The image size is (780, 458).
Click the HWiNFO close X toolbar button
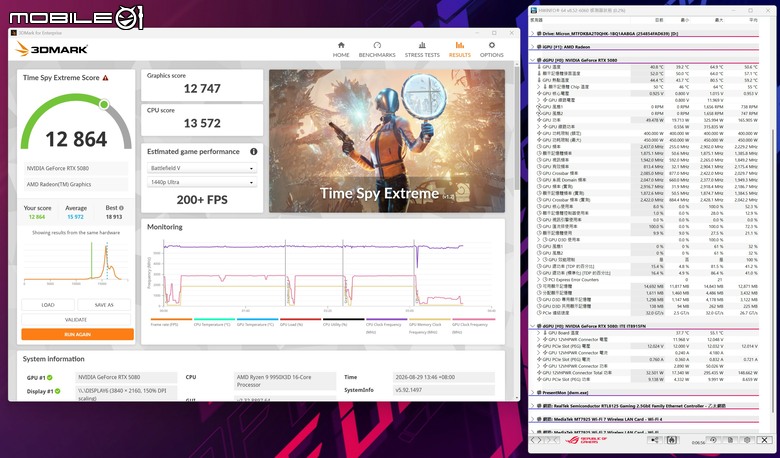coord(765,440)
